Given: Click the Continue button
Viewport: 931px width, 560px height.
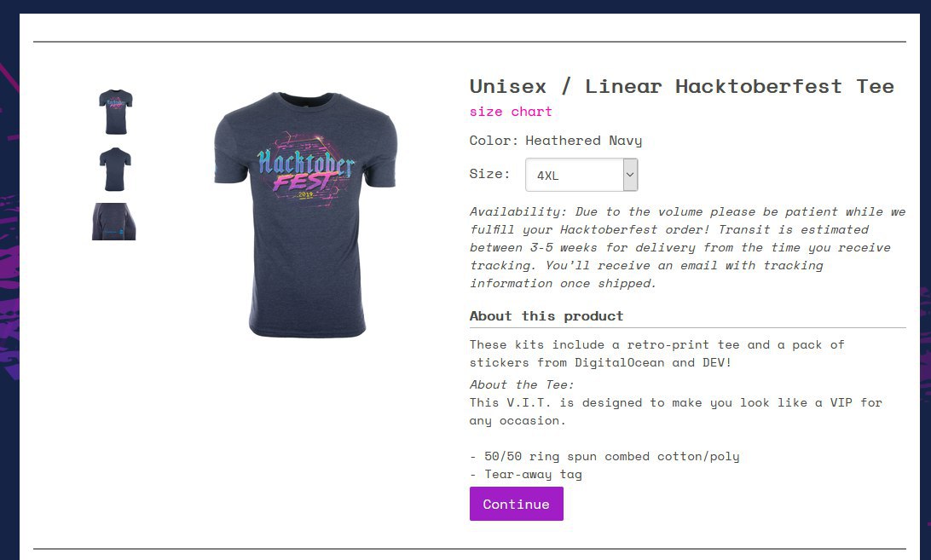Looking at the screenshot, I should point(516,504).
